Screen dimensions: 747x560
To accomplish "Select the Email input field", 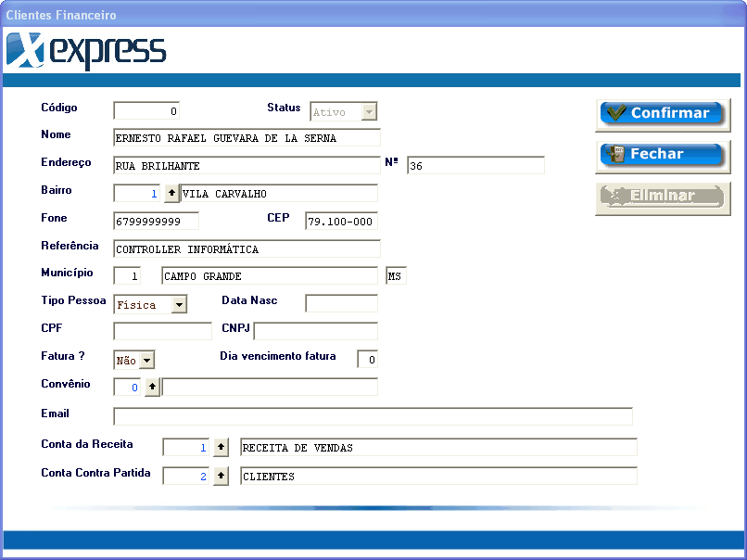I will point(371,414).
